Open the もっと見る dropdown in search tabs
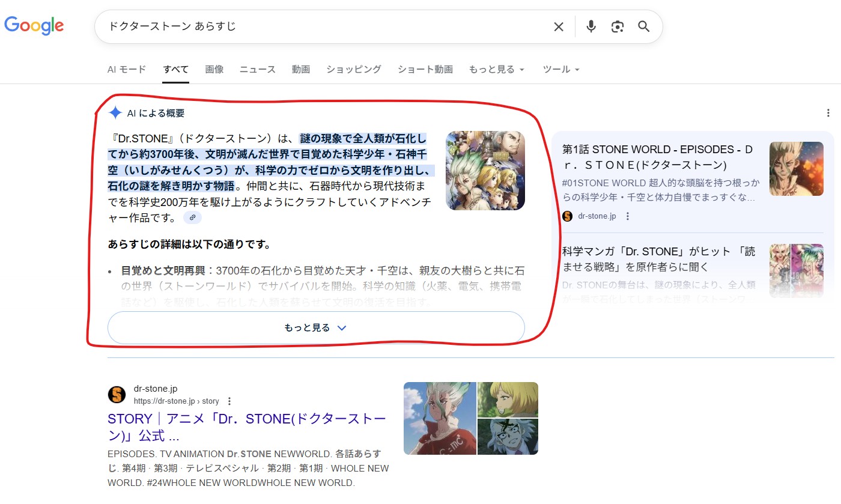The image size is (841, 504). coord(497,70)
